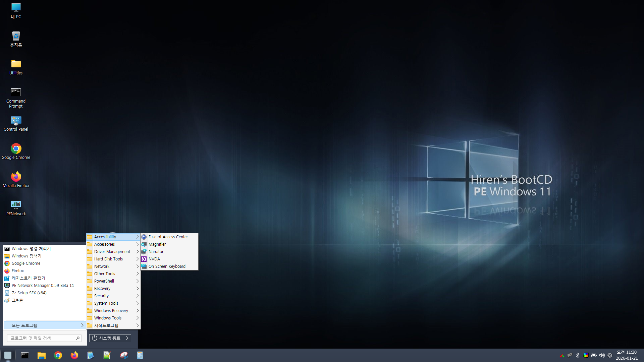Open On Screen Keyboard entry

coord(167,266)
